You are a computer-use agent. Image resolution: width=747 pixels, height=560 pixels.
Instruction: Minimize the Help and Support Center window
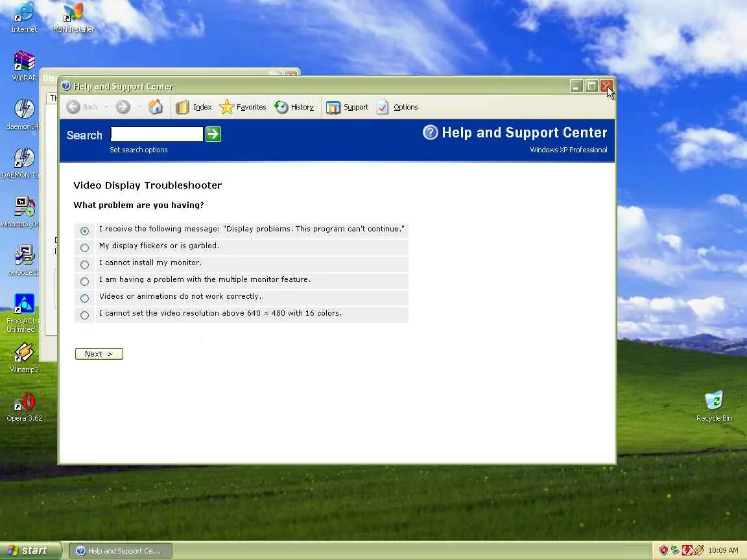coord(576,86)
